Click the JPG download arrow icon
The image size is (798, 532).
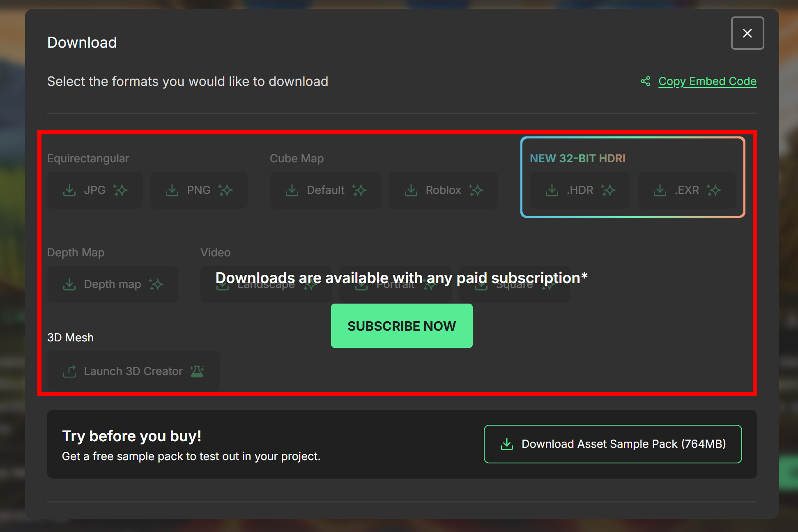(x=69, y=190)
